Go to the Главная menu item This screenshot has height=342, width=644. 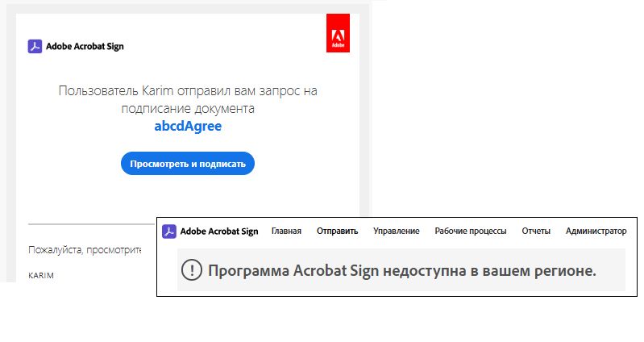(286, 231)
